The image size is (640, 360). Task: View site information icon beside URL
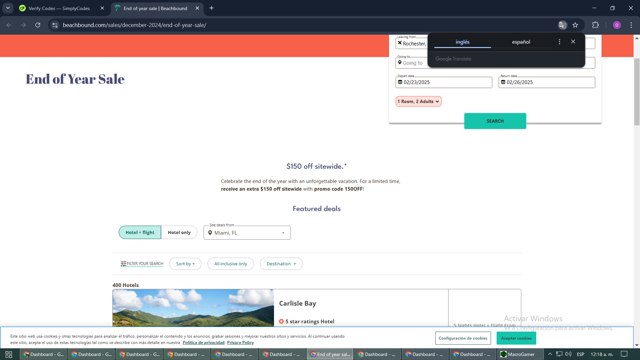pos(55,25)
